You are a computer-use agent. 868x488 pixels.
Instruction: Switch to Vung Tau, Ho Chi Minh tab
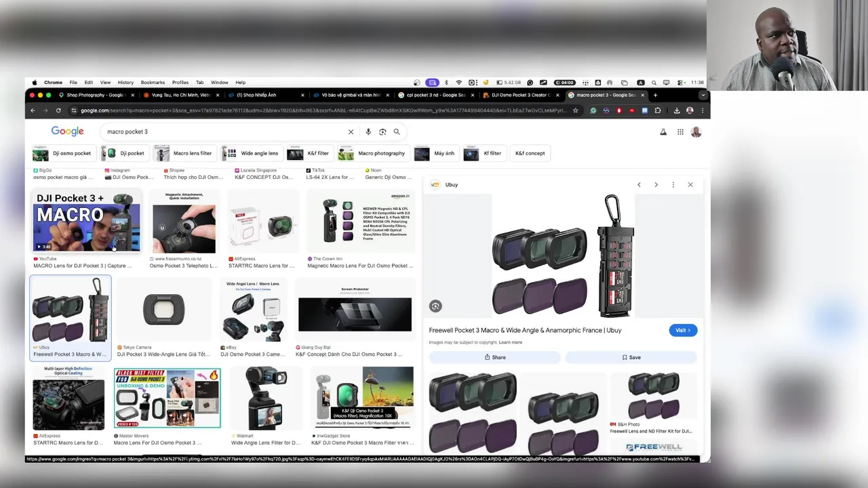(180, 95)
